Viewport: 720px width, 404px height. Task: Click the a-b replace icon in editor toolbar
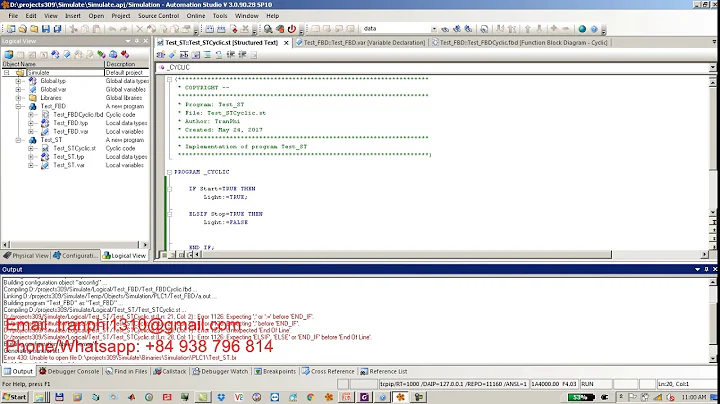coord(184,55)
